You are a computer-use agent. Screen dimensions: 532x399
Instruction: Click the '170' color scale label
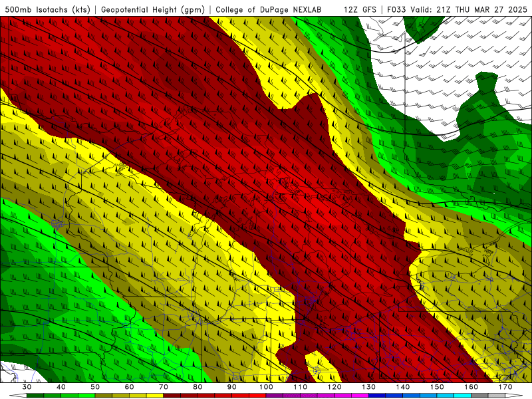click(x=505, y=387)
